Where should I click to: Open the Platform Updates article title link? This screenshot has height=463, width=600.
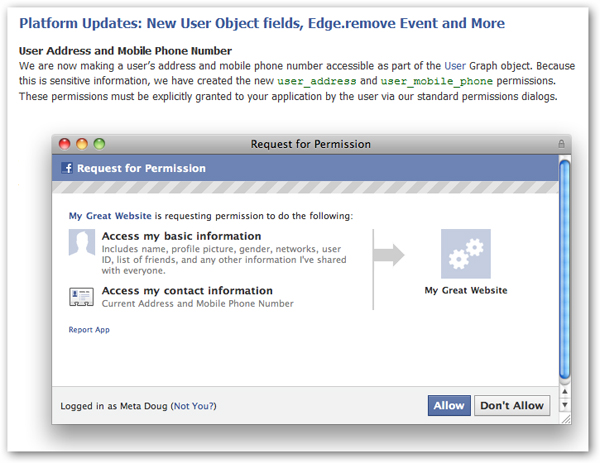pyautogui.click(x=262, y=23)
